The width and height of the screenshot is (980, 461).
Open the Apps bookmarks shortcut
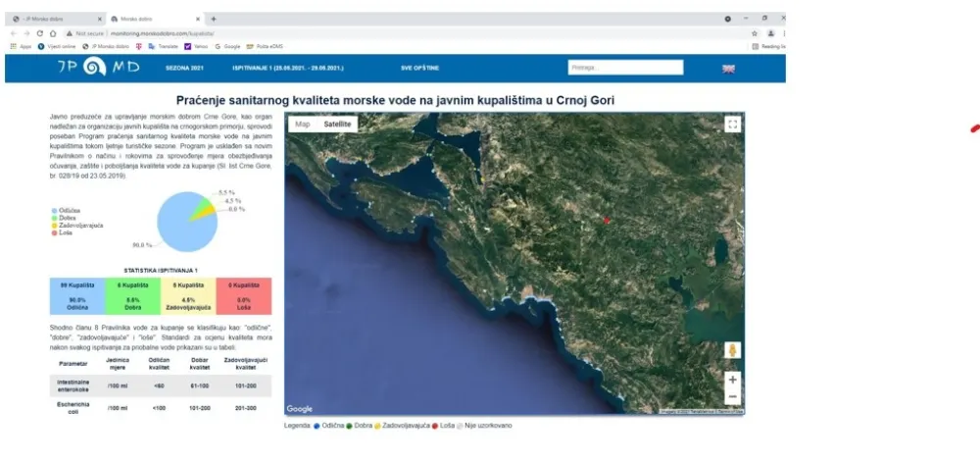[x=21, y=46]
